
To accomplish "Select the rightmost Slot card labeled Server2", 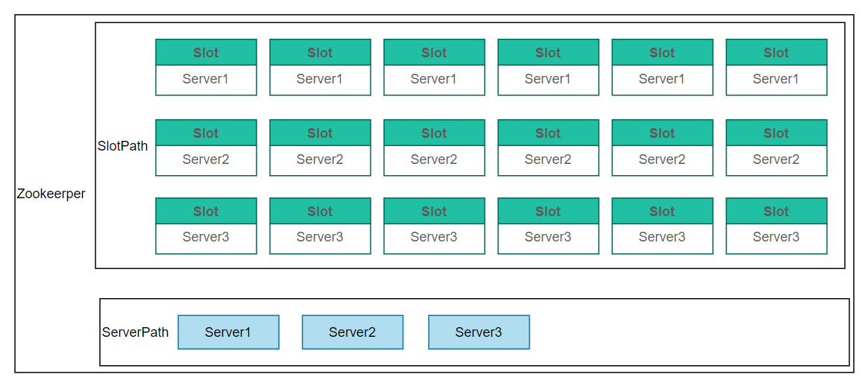I will pos(776,148).
